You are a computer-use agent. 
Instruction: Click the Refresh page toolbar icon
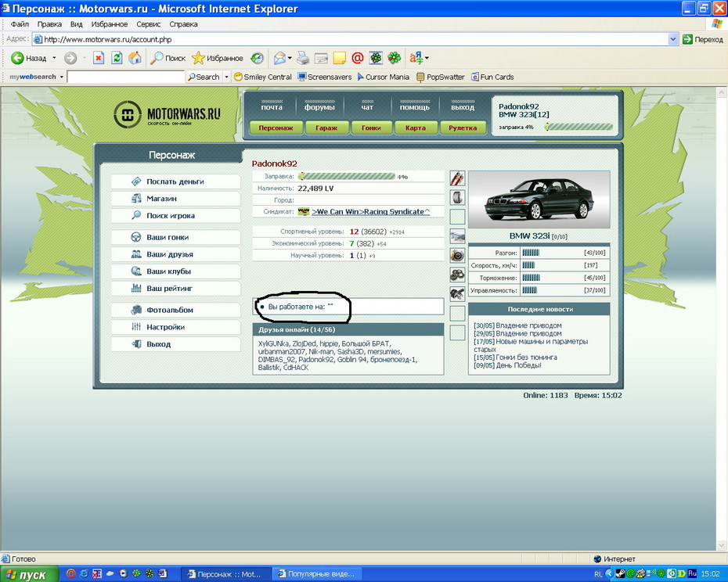click(117, 58)
